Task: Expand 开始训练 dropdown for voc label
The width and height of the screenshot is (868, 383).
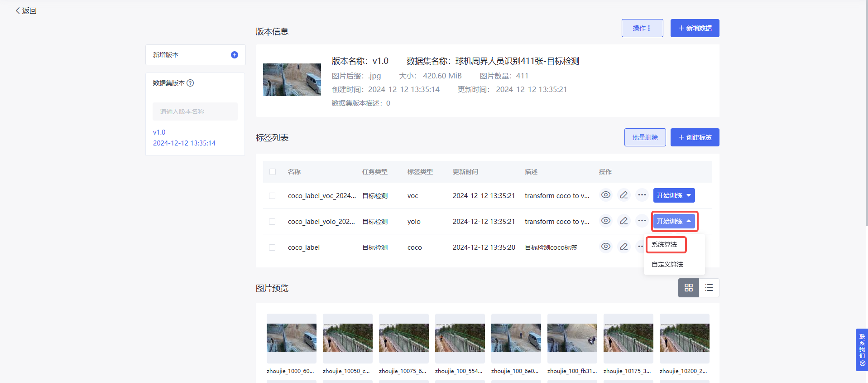Action: point(674,195)
